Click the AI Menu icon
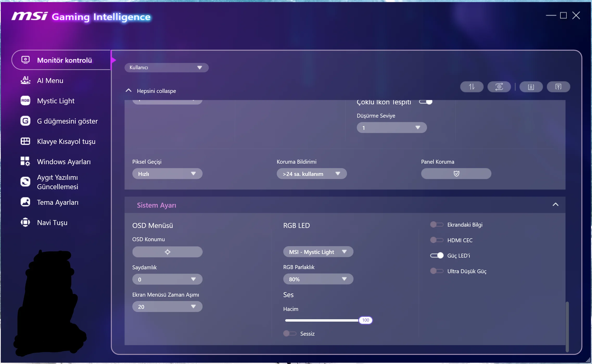This screenshot has width=592, height=364. pyautogui.click(x=25, y=80)
